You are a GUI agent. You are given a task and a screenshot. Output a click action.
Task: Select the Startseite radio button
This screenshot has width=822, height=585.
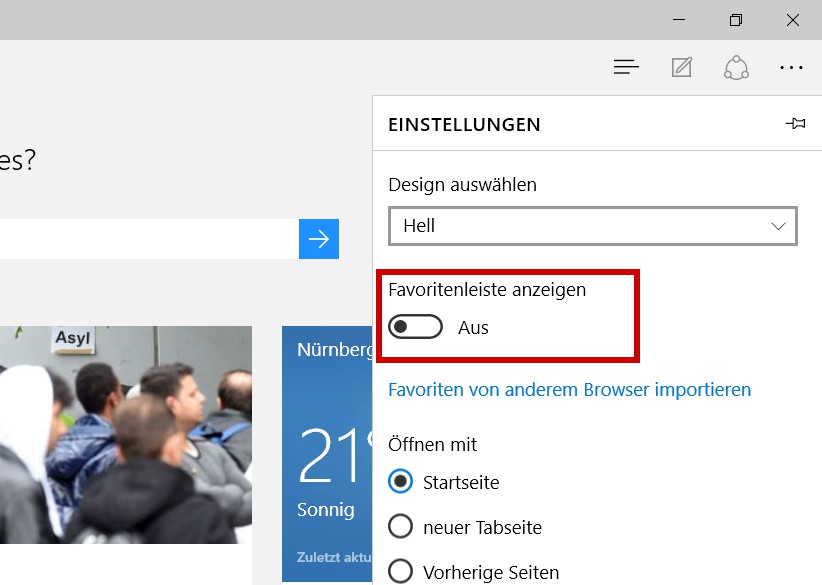tap(400, 482)
